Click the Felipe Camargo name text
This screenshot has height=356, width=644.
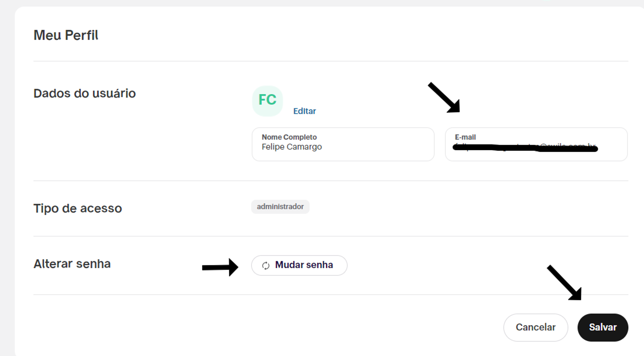pyautogui.click(x=292, y=147)
